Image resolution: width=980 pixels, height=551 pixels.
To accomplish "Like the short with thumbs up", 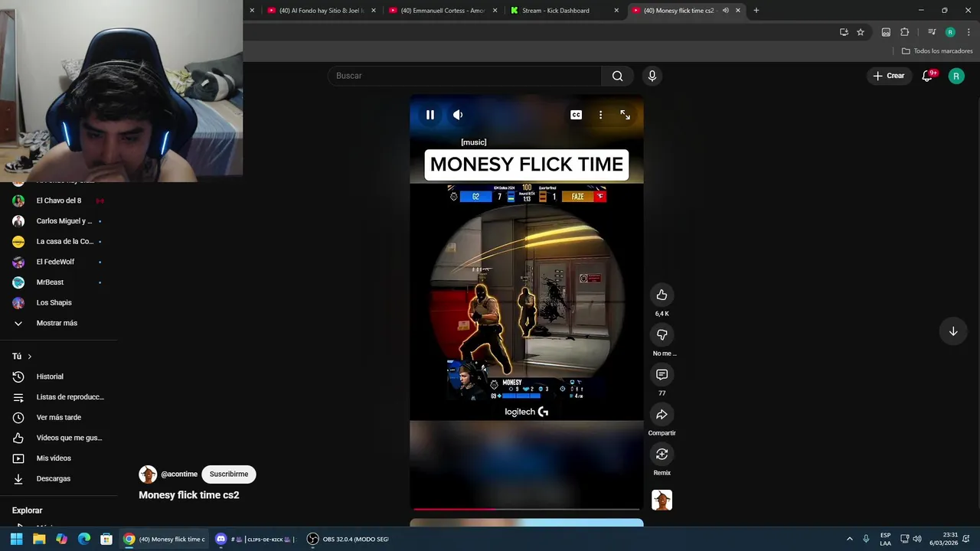I will point(661,295).
